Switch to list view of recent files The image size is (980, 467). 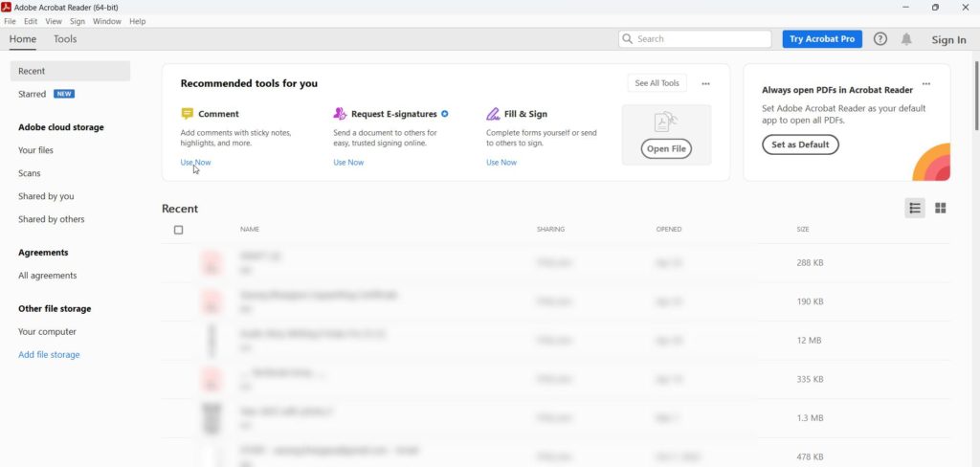[915, 209]
